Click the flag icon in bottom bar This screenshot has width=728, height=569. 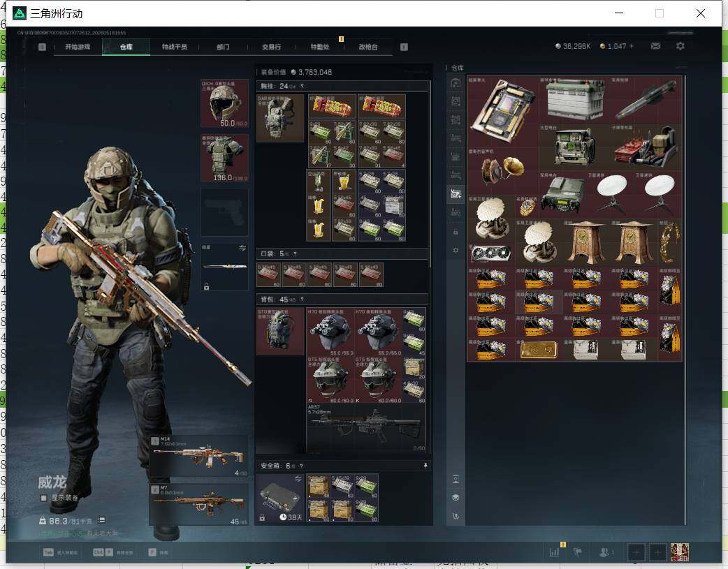[578, 552]
